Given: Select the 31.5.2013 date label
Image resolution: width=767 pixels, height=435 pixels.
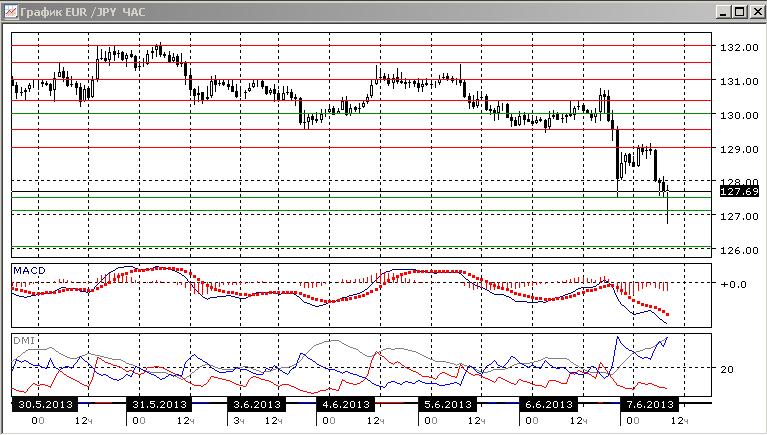Looking at the screenshot, I should coord(160,405).
